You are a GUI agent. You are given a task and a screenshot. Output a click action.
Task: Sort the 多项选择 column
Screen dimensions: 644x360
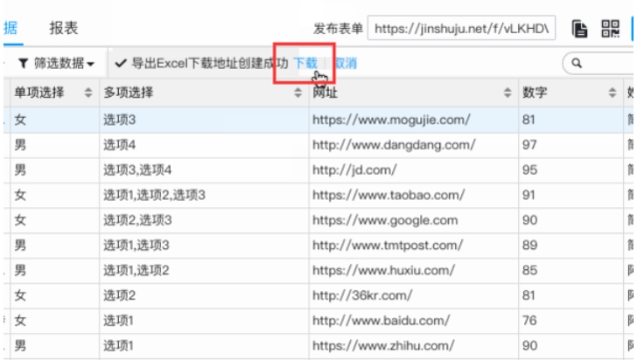click(x=297, y=93)
